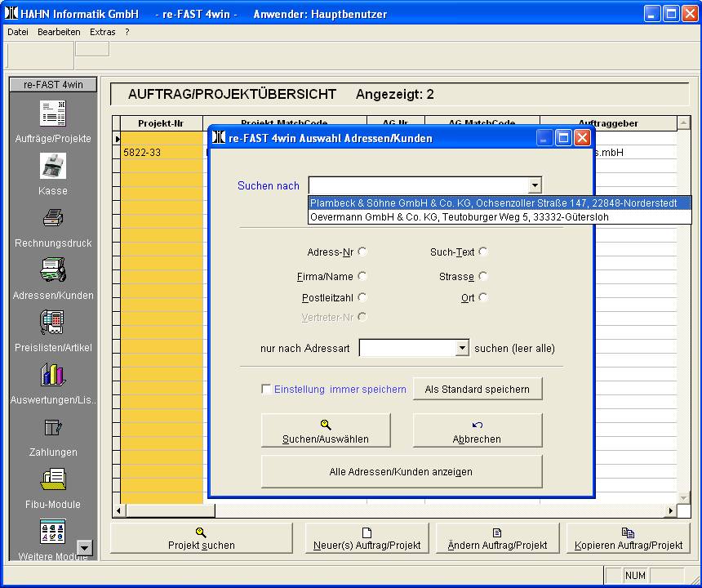Open the Bearbeiten menu
Image resolution: width=702 pixels, height=588 pixels.
[59, 32]
